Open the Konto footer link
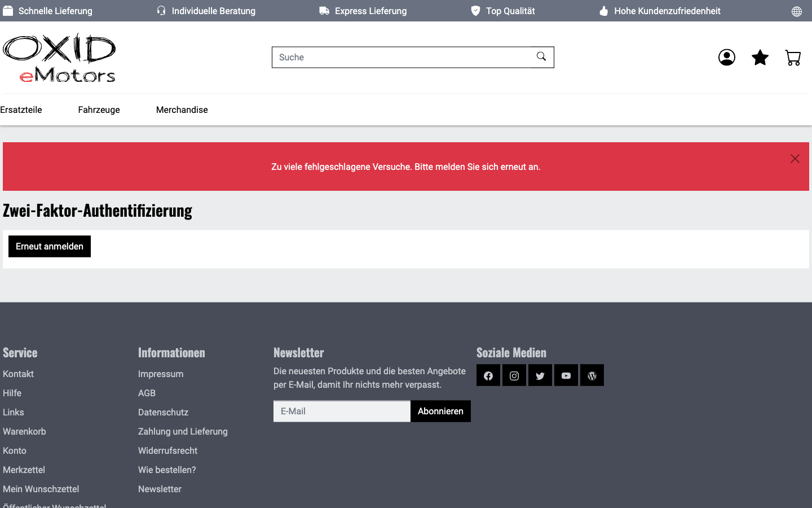 pyautogui.click(x=15, y=450)
